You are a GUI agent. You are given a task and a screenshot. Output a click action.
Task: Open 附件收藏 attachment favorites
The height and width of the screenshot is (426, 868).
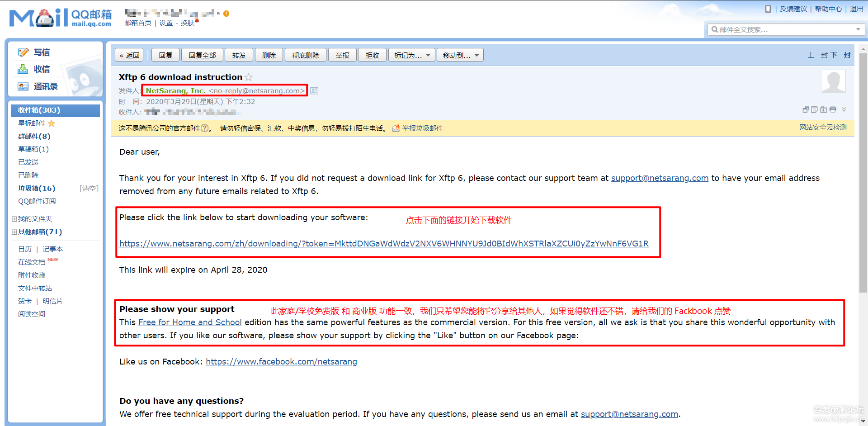32,275
